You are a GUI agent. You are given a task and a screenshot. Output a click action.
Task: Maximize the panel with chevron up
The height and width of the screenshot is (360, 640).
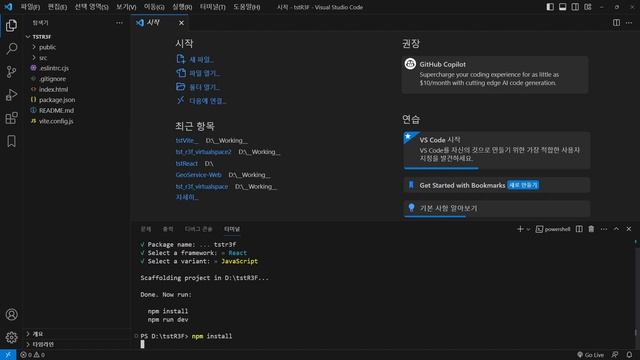(616, 229)
